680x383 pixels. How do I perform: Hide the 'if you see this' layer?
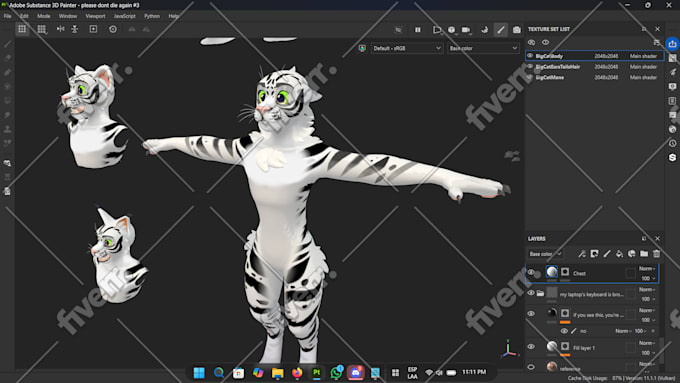tap(531, 314)
